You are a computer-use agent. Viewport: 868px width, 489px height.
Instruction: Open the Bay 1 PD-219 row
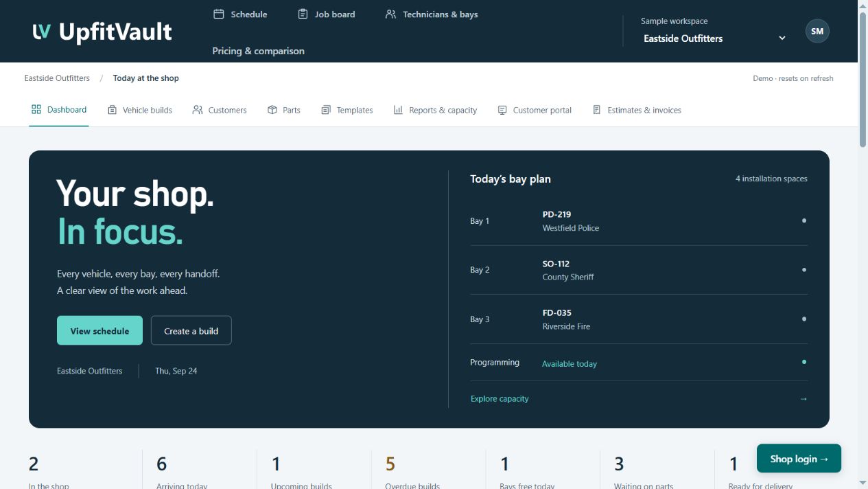638,221
